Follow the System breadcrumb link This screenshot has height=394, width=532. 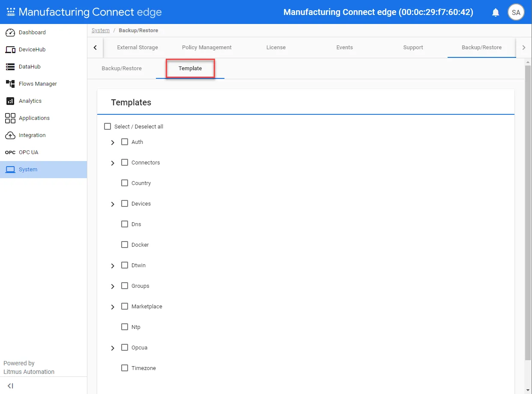(101, 30)
